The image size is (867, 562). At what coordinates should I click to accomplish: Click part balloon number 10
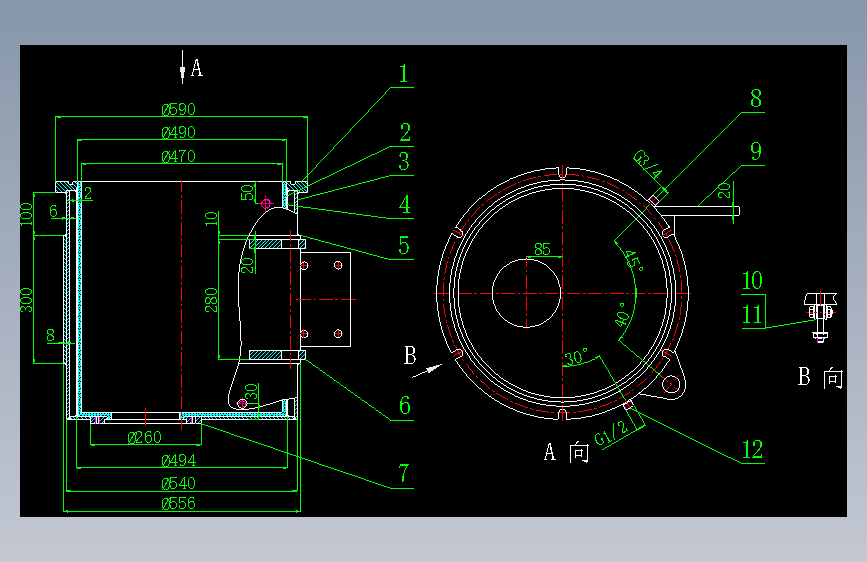pos(753,281)
